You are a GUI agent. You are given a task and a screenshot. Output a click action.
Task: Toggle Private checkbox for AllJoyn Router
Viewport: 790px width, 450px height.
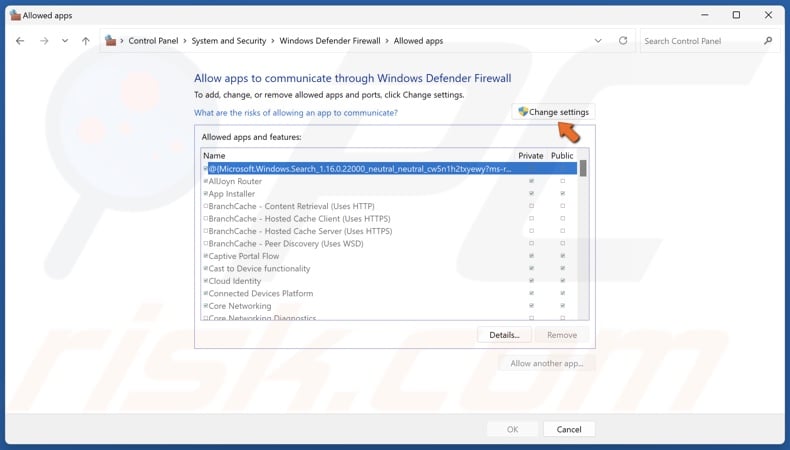click(531, 181)
